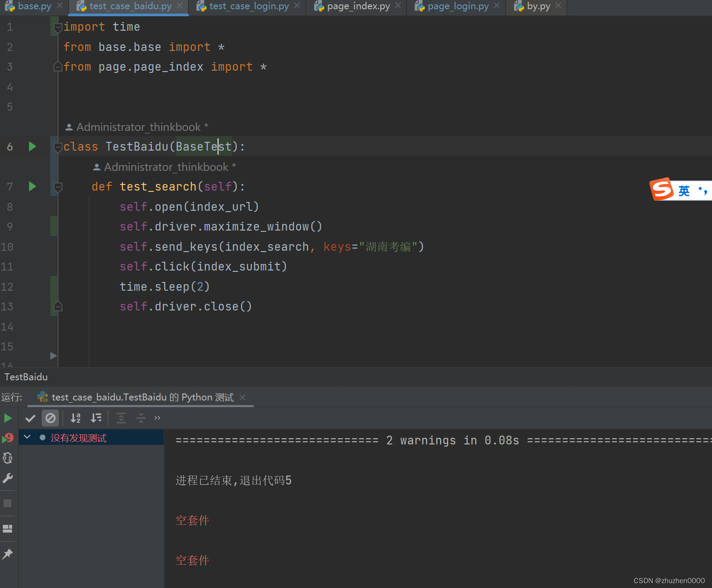Screen dimensions: 712x588
Task: Sort test results alphabetically
Action: (75, 418)
